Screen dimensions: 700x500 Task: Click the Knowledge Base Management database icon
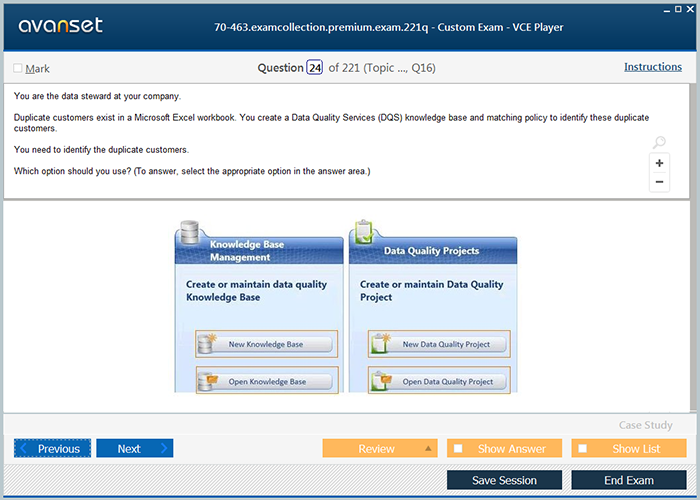click(189, 232)
